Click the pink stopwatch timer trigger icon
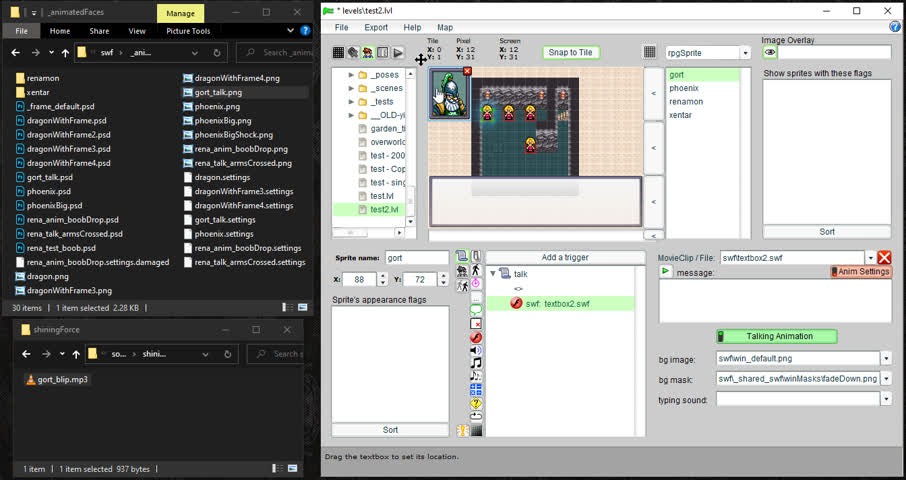906x480 pixels. (476, 284)
